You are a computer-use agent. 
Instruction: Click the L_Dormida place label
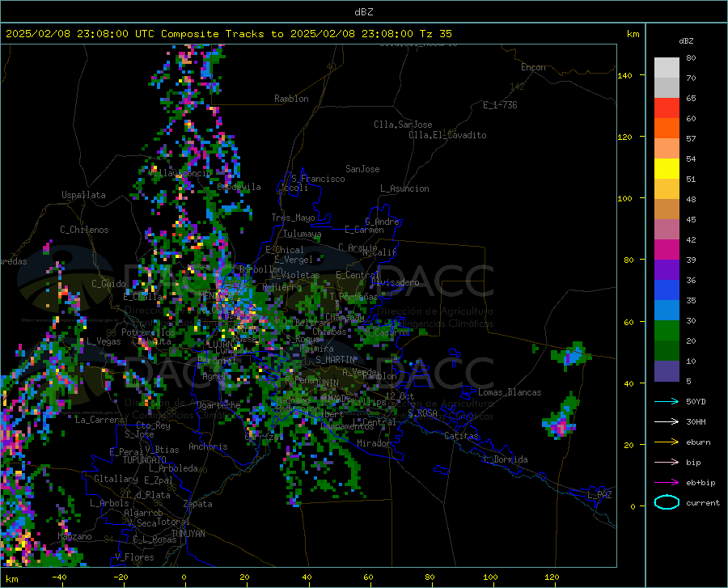[506, 459]
